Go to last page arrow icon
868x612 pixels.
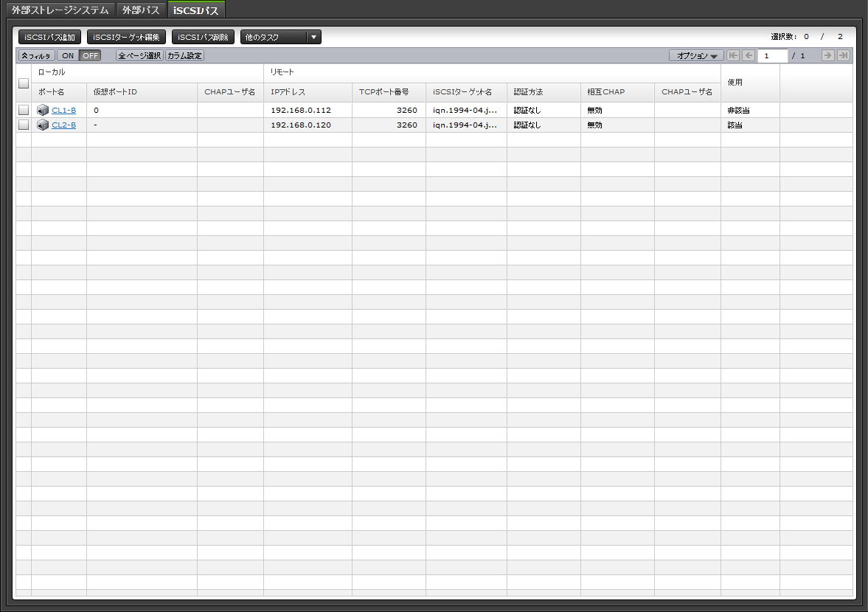843,55
